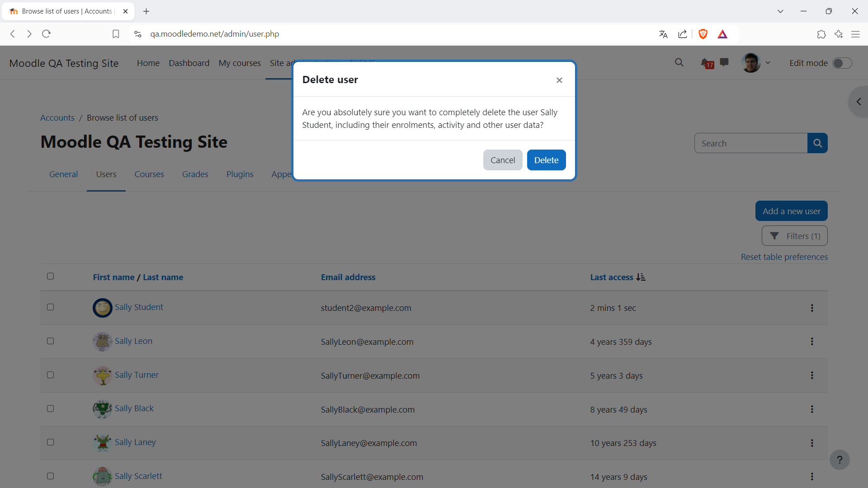Switch to the Plugins tab
The image size is (868, 488).
[240, 174]
